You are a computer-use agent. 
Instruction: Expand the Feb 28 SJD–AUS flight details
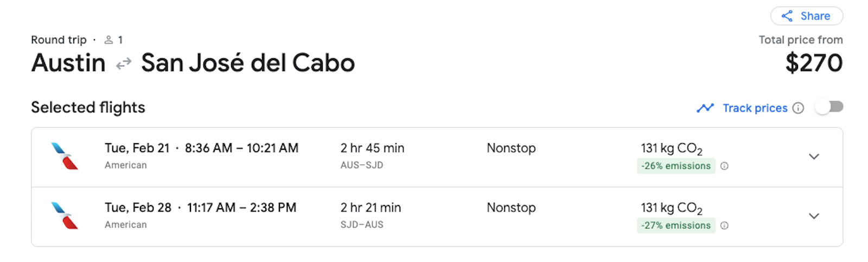[814, 216]
